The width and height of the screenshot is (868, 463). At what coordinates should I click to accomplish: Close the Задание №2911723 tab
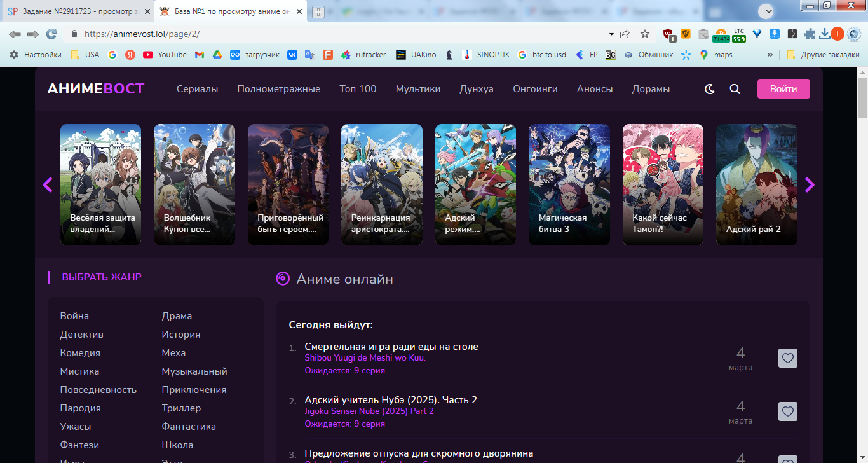(x=147, y=11)
